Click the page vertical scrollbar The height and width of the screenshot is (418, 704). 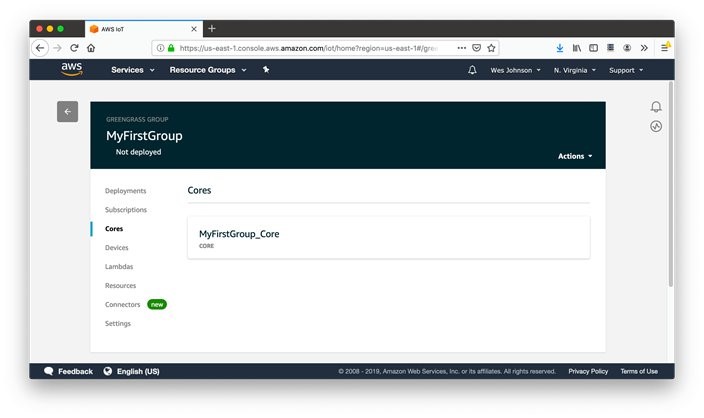(x=671, y=184)
